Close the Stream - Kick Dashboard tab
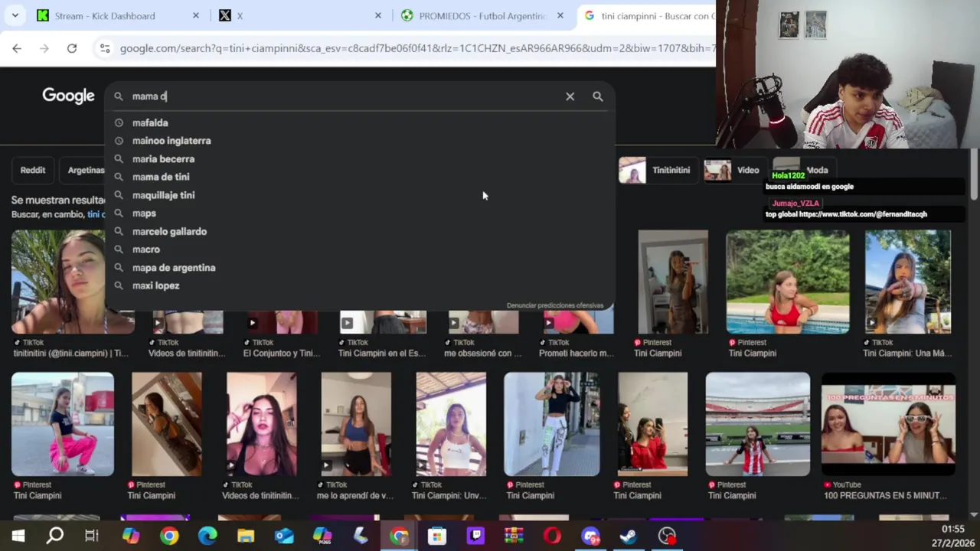 click(195, 15)
